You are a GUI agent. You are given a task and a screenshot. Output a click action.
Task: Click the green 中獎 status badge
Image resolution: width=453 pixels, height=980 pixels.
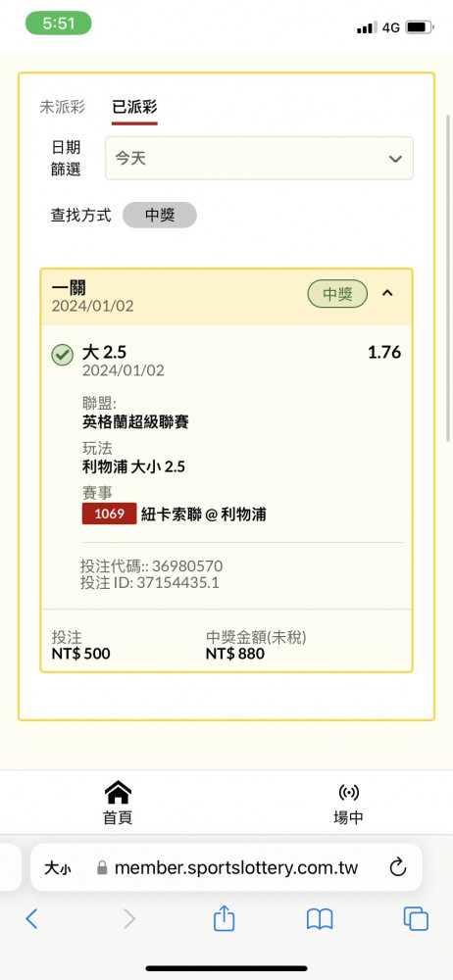[337, 293]
